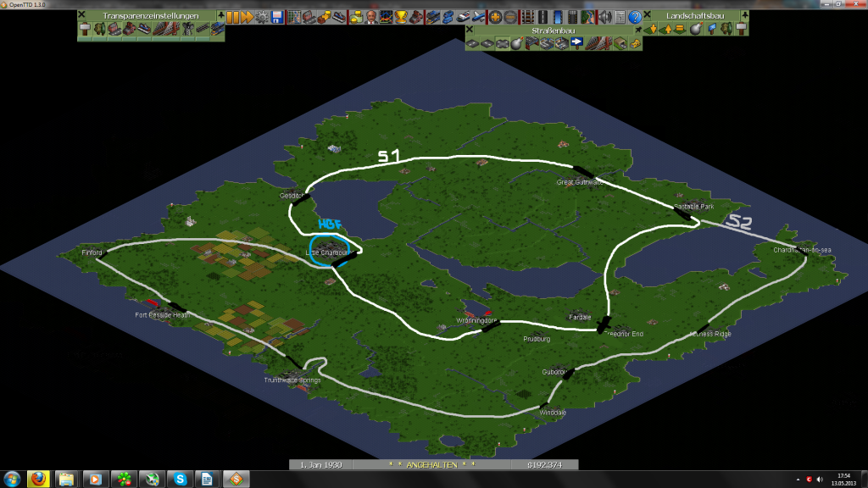Select second road section tool in Straßenbau

(487, 43)
